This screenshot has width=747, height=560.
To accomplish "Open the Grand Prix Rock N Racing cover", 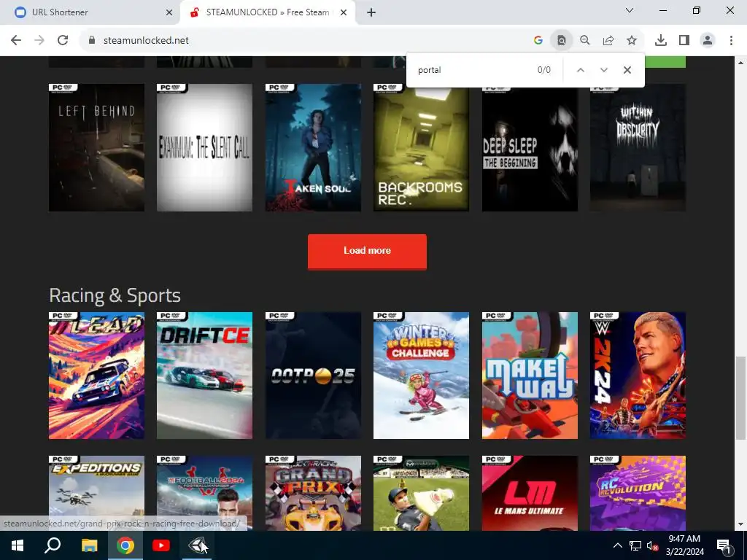I will (313, 494).
